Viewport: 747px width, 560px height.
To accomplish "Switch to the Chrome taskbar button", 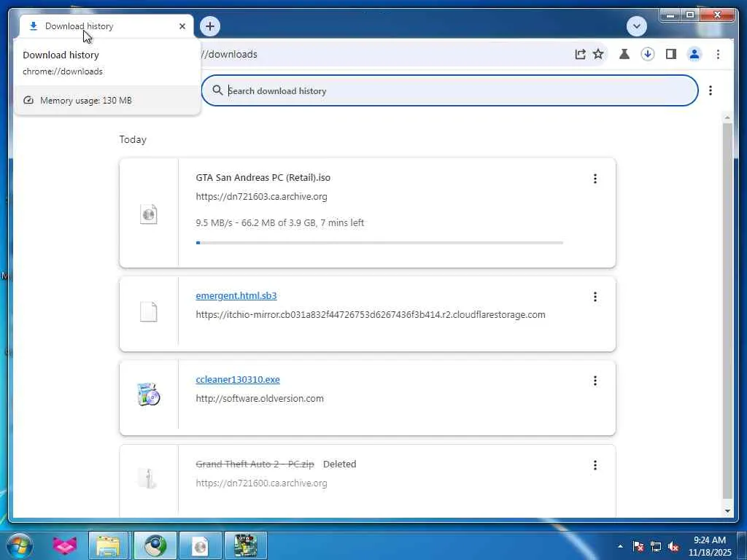I will coord(155,545).
